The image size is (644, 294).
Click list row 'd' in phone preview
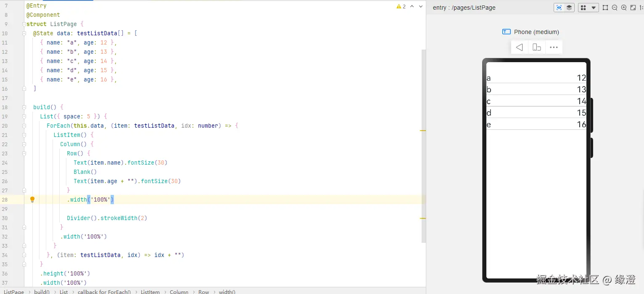click(536, 113)
